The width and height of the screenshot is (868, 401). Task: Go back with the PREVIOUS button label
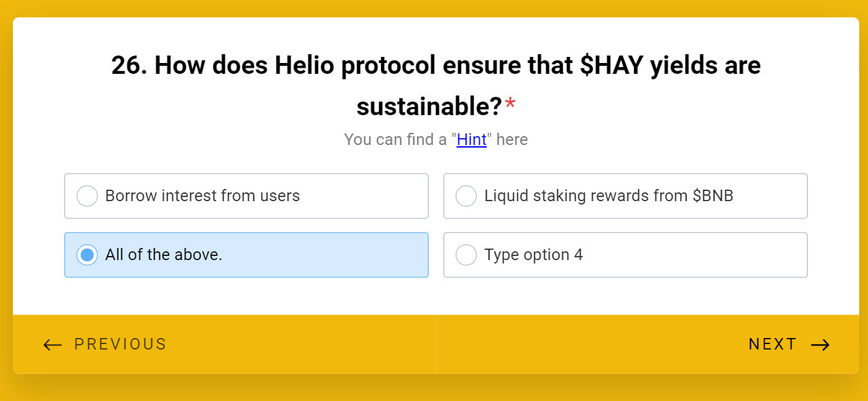tap(120, 344)
